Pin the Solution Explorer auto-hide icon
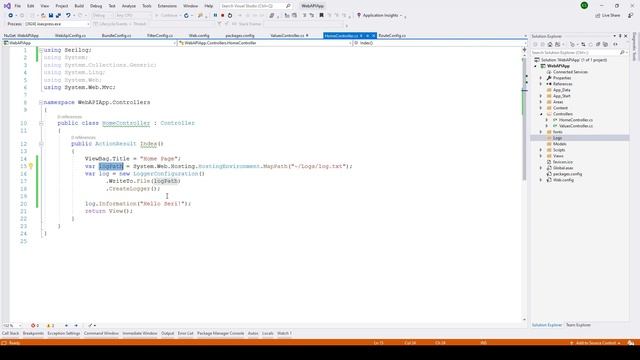 (620, 36)
